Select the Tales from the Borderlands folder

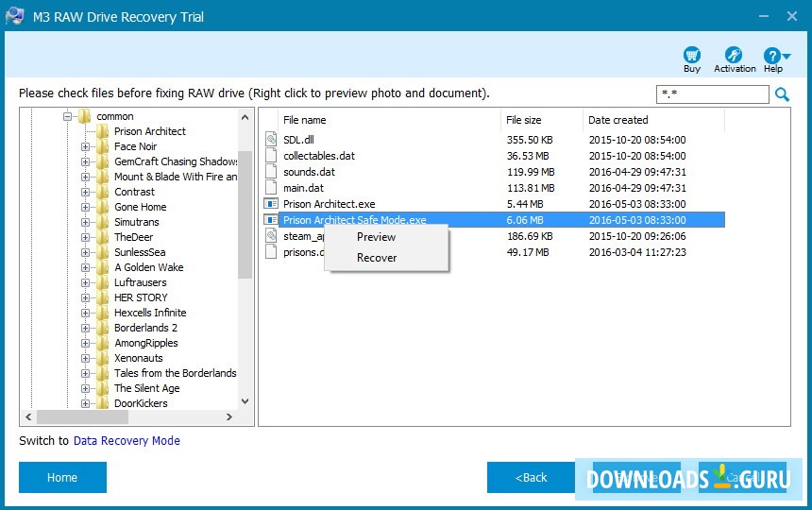[x=175, y=373]
